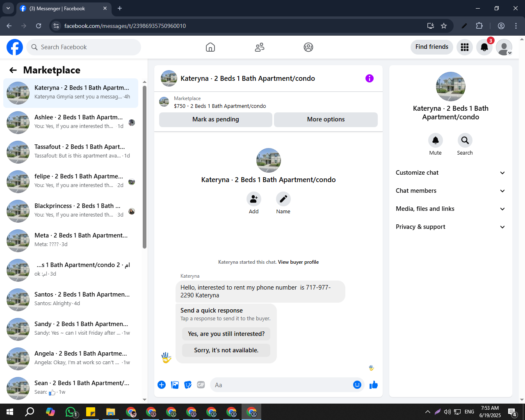Open WhatsApp from the taskbar
Viewport: 525px width, 420px height.
click(x=71, y=412)
